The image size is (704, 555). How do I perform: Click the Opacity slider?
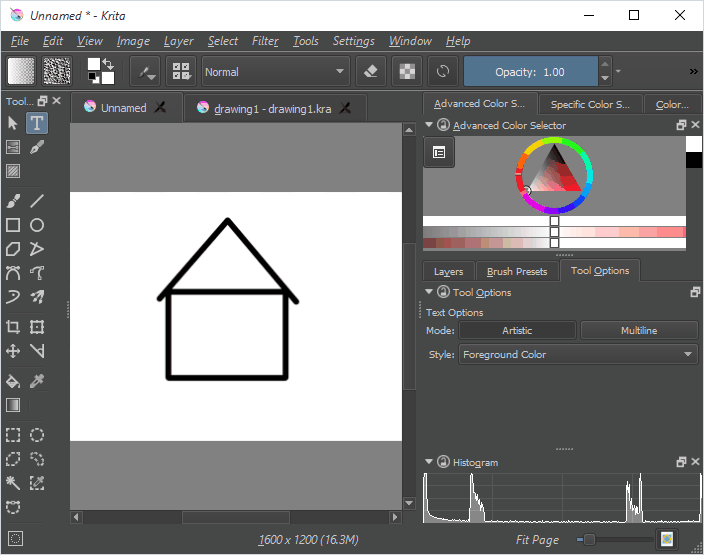tap(530, 71)
